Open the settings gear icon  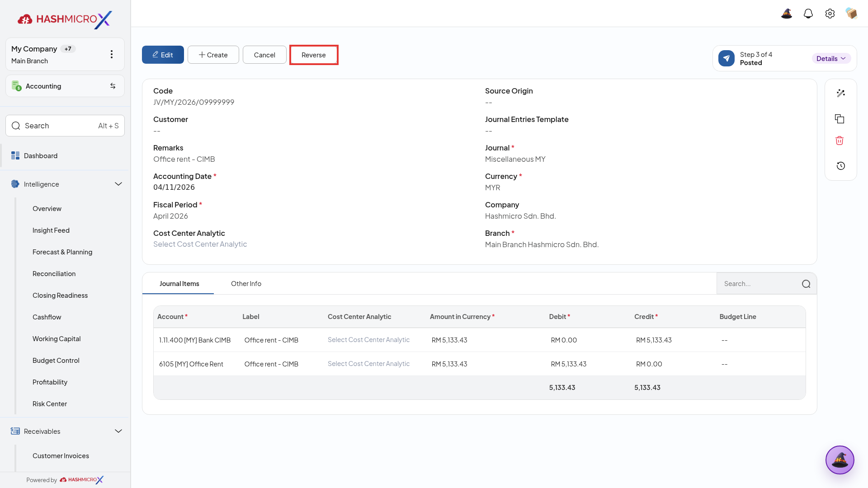click(830, 14)
